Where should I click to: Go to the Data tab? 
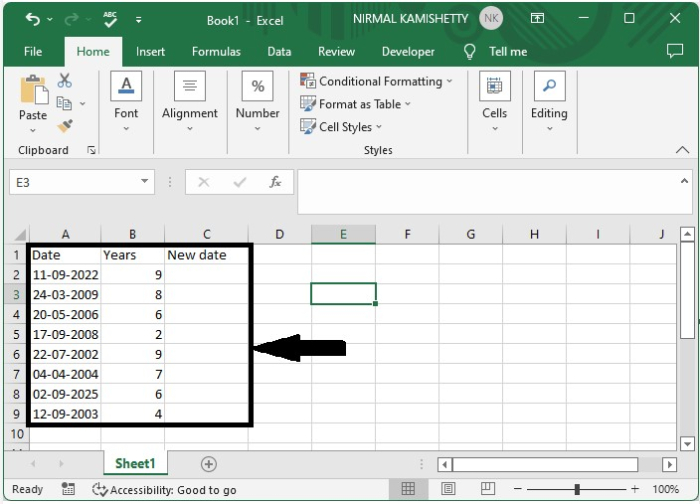click(x=279, y=51)
